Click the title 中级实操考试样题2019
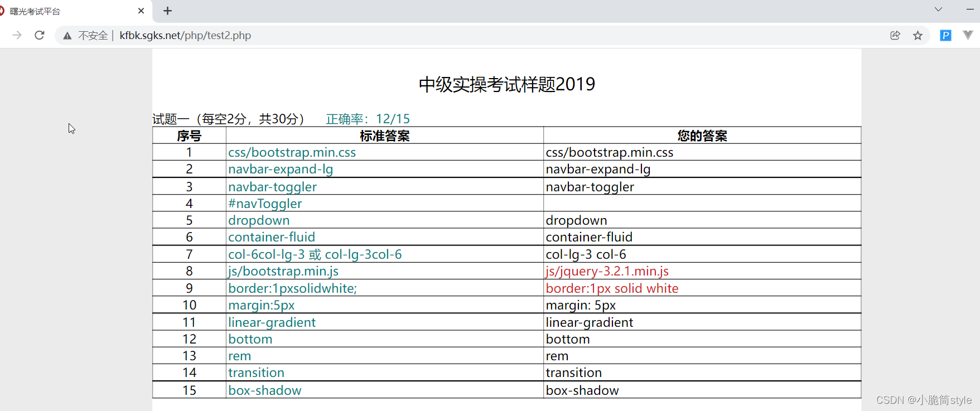980x411 pixels. coord(506,84)
